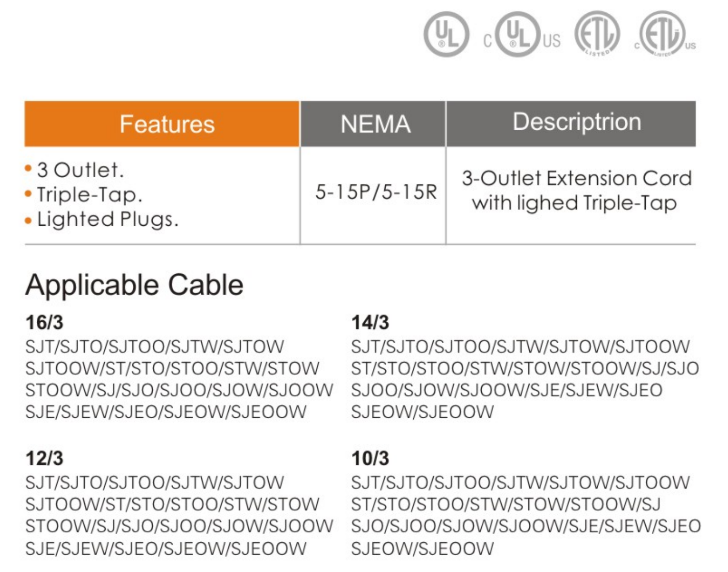Click the last cable line under 14/3
This screenshot has width=728, height=572.
click(422, 412)
